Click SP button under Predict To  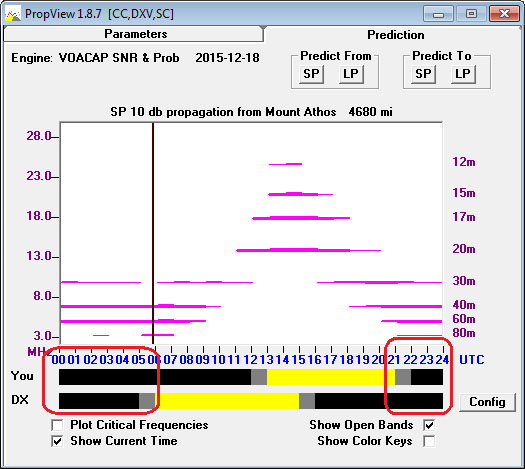tap(424, 74)
